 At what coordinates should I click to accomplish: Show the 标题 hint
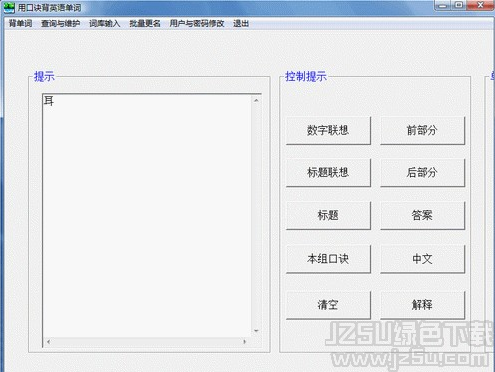(328, 215)
